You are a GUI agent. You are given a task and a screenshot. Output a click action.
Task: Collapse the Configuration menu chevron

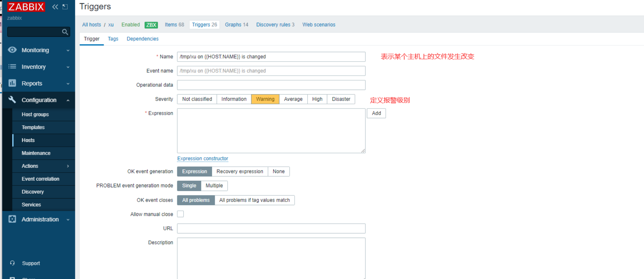(x=68, y=100)
